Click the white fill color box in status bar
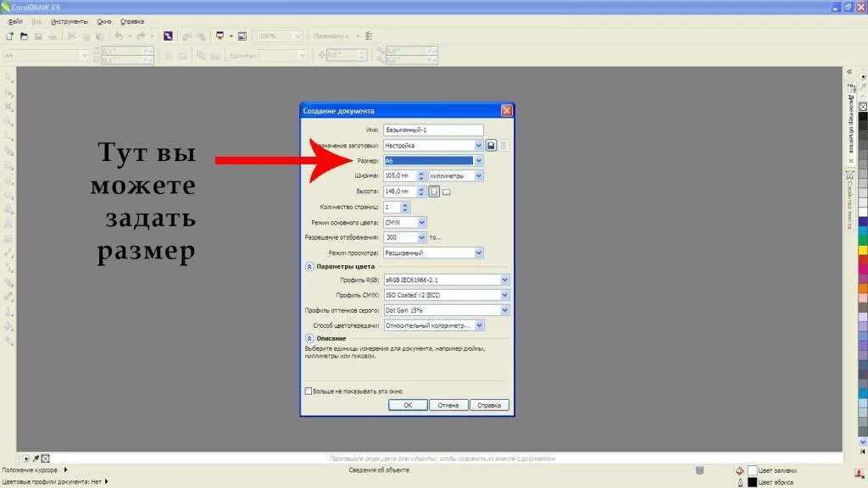 [753, 471]
